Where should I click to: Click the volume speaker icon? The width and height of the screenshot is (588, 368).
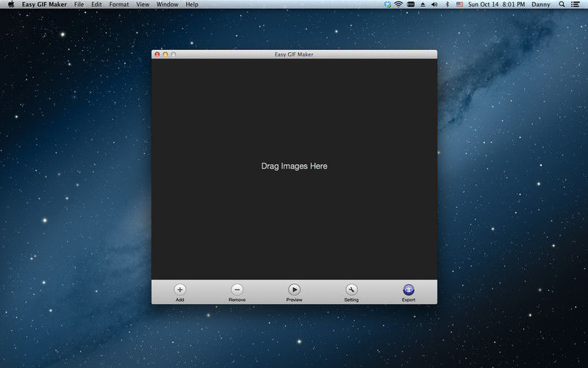tap(434, 4)
